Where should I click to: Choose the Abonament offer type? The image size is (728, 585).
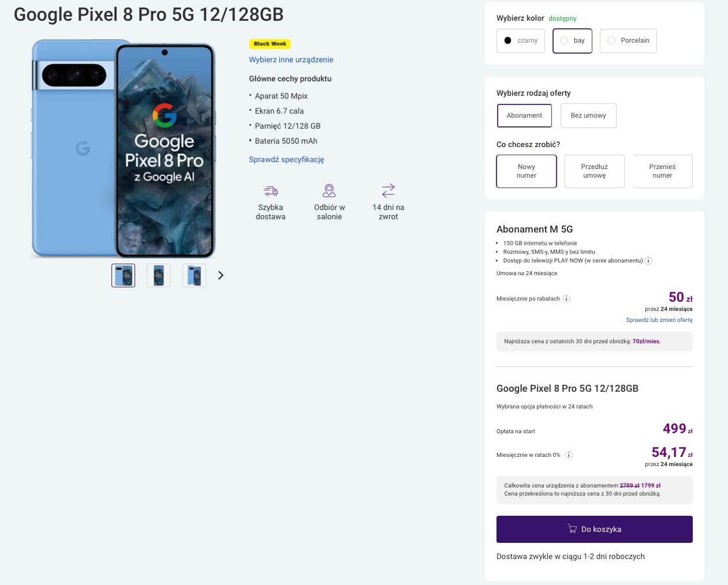524,115
